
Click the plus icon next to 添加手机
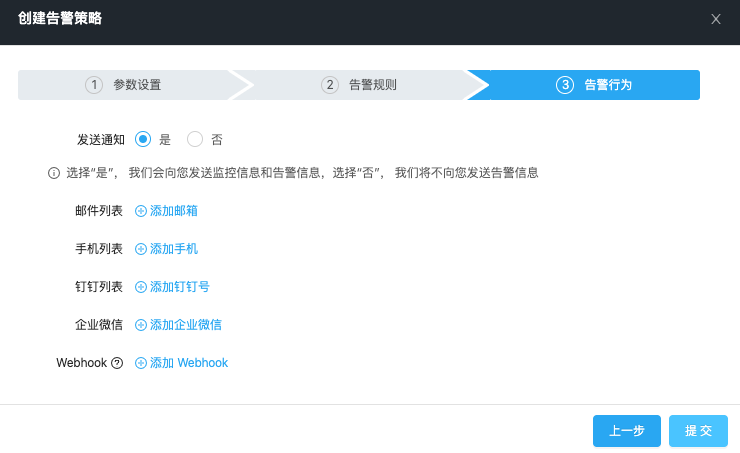pyautogui.click(x=141, y=249)
